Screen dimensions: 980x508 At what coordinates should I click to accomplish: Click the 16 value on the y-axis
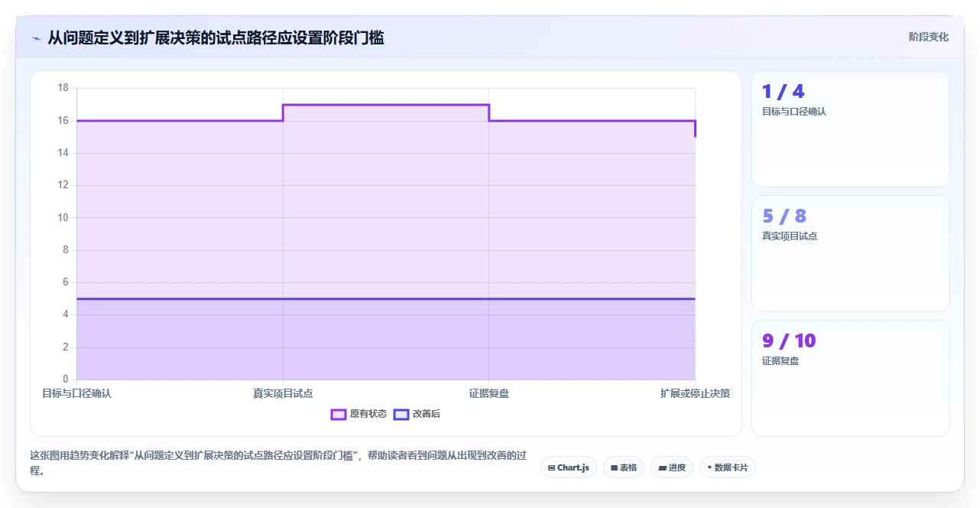63,120
